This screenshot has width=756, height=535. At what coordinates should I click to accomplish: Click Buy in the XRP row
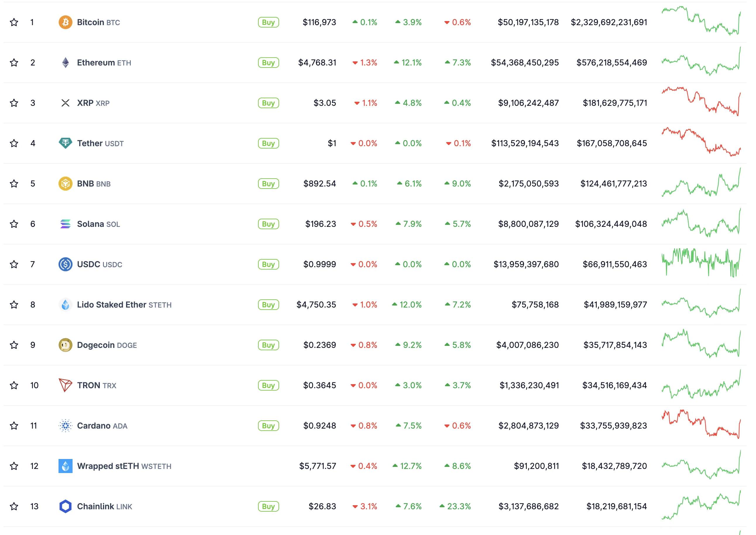pos(269,103)
